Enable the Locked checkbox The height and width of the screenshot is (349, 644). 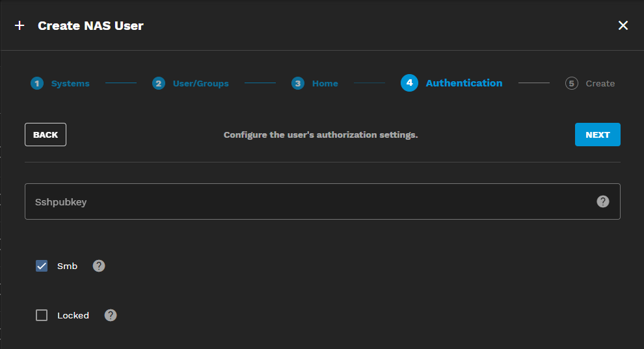(42, 315)
